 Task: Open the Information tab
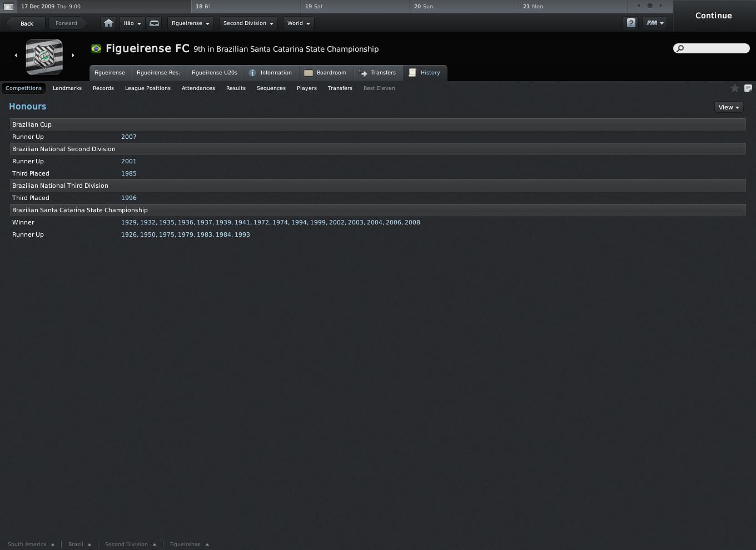click(x=271, y=73)
